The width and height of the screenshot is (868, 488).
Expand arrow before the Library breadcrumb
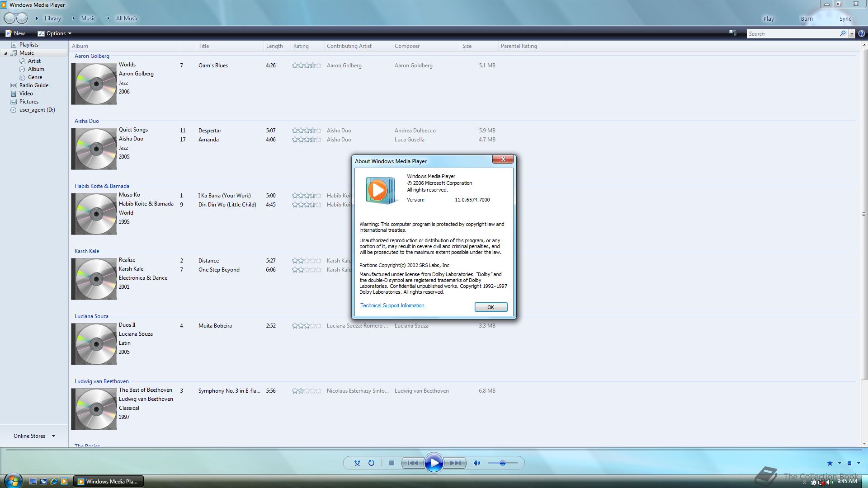point(37,19)
